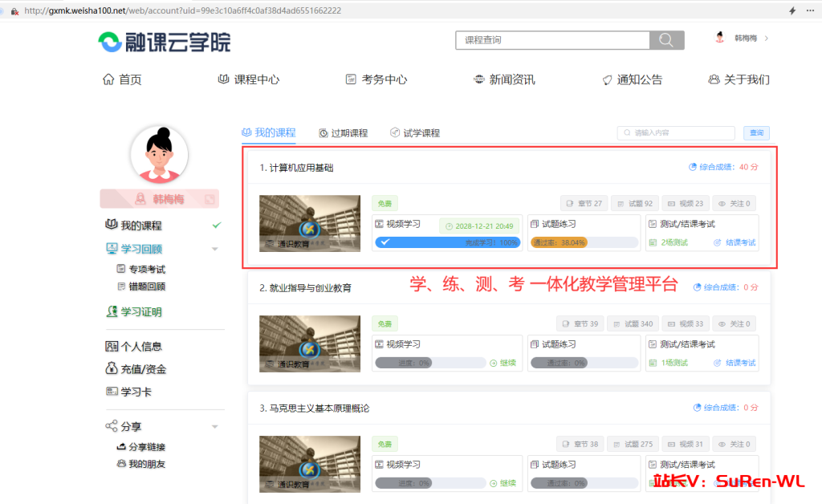Screen dimensions: 822x504
Task: Click the search magnifier button
Action: click(x=666, y=40)
